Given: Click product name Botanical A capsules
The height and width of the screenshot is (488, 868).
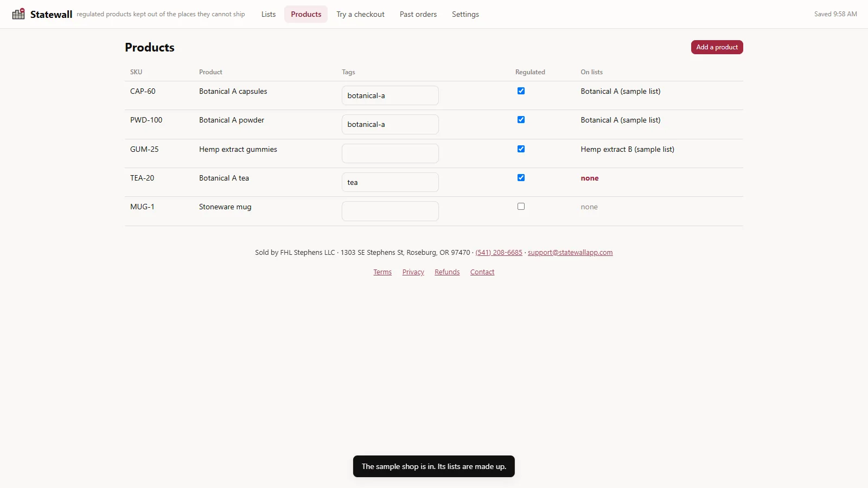Looking at the screenshot, I should (x=233, y=91).
